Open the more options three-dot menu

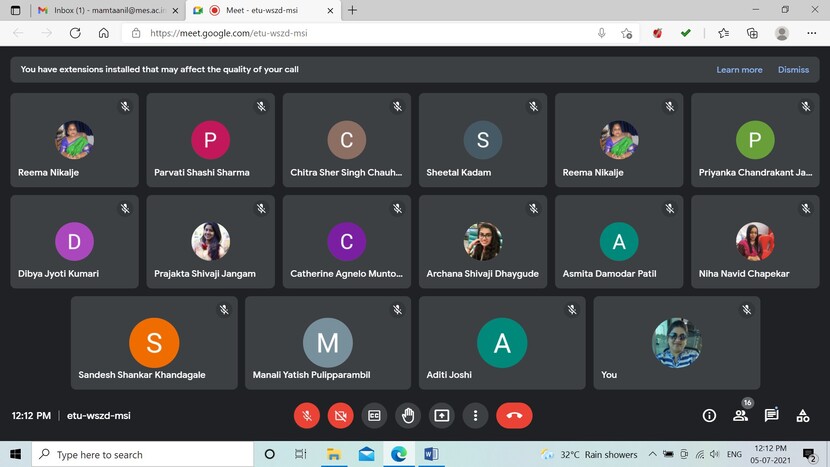(475, 415)
